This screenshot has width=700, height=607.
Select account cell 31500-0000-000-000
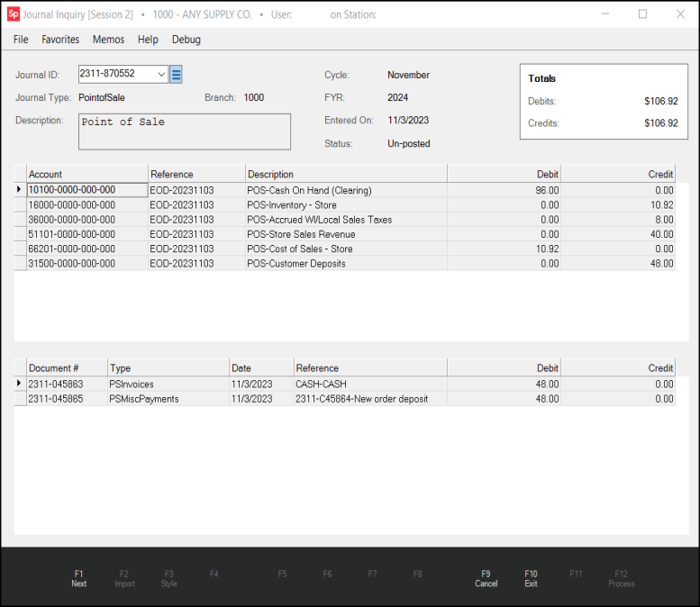[87, 264]
